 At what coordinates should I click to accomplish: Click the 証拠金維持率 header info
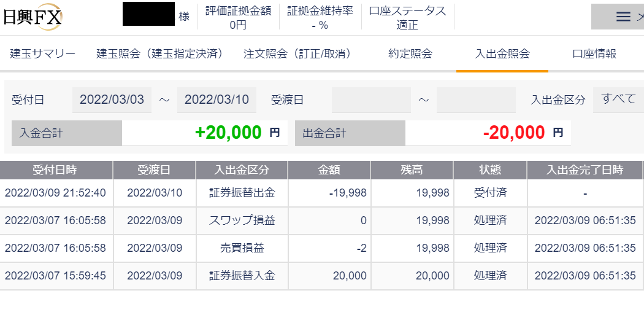(320, 18)
